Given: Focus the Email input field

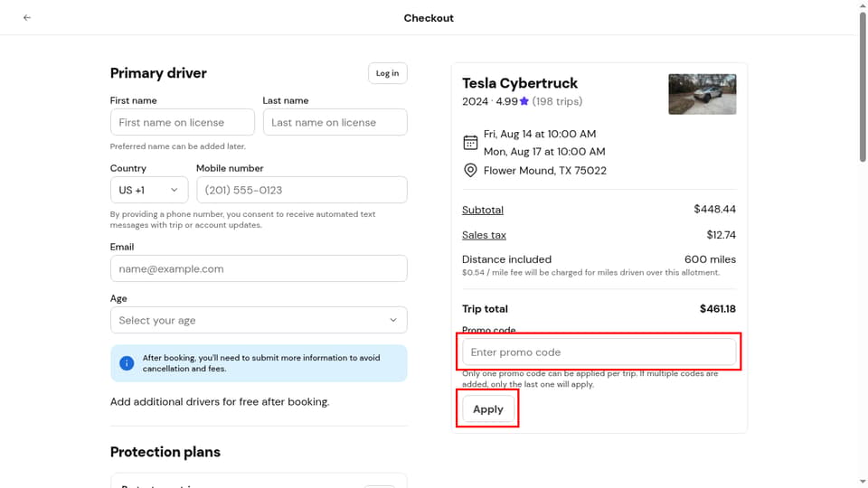Looking at the screenshot, I should 259,268.
